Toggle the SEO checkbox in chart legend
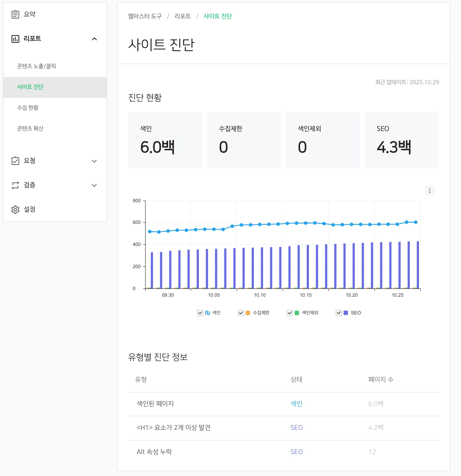Viewport: 461px width, 476px height. point(339,313)
